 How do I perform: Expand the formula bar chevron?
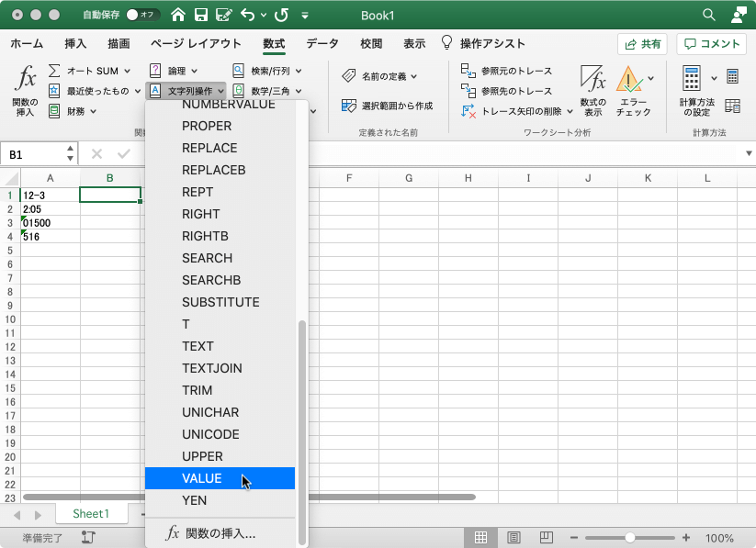tap(749, 153)
